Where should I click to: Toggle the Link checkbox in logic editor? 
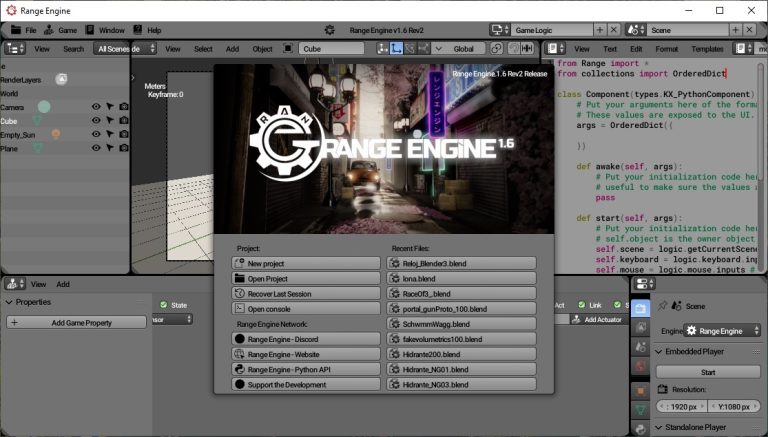tap(581, 305)
